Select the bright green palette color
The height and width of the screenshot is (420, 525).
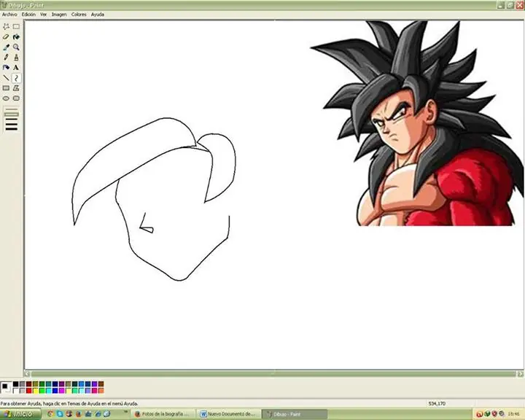42,391
